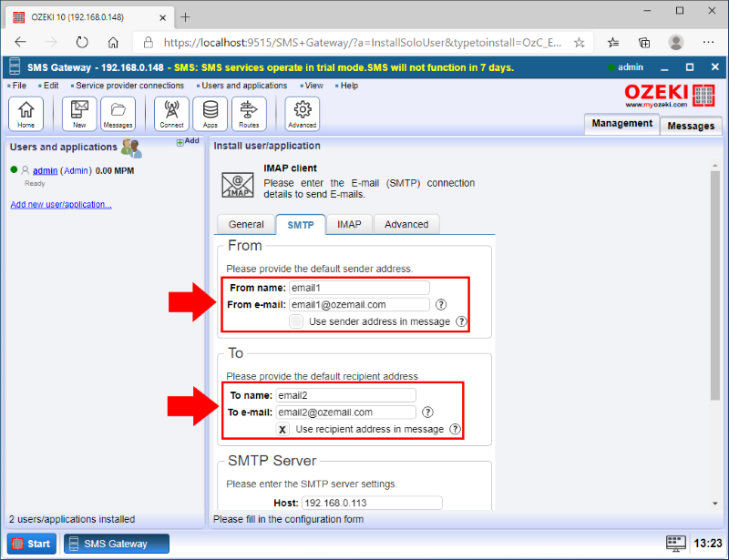
Task: Click the keyboard icon in taskbar tray
Action: tap(675, 544)
